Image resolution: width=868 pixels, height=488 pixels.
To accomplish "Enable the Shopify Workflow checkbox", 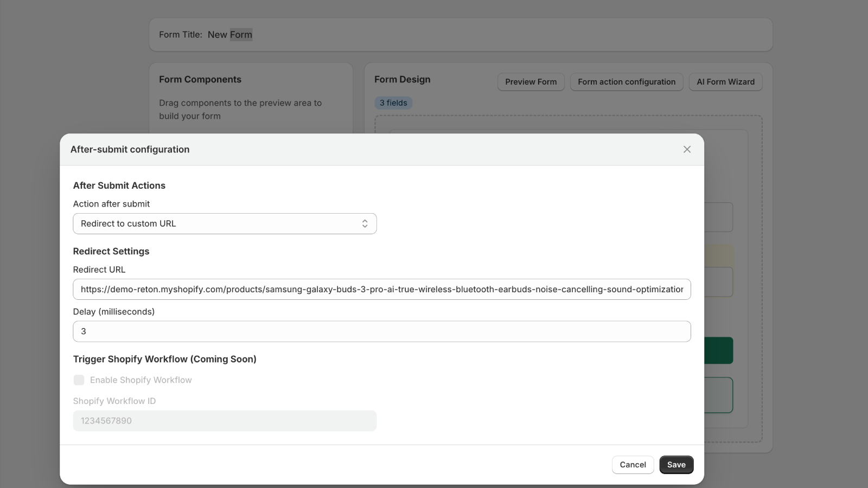I will [79, 380].
